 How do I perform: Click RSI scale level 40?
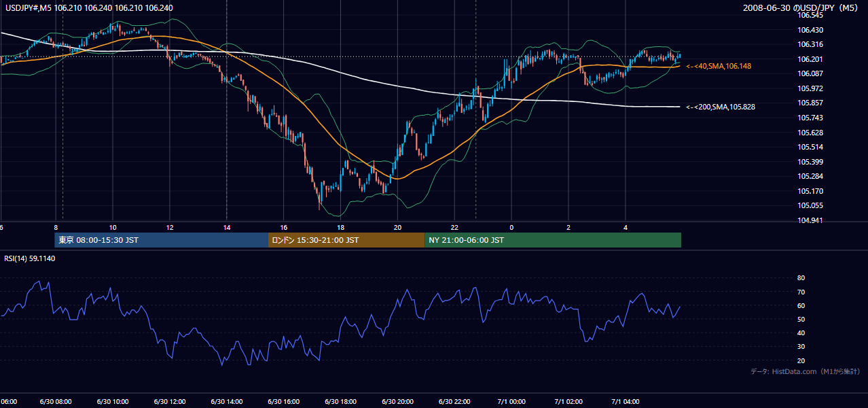[x=801, y=333]
